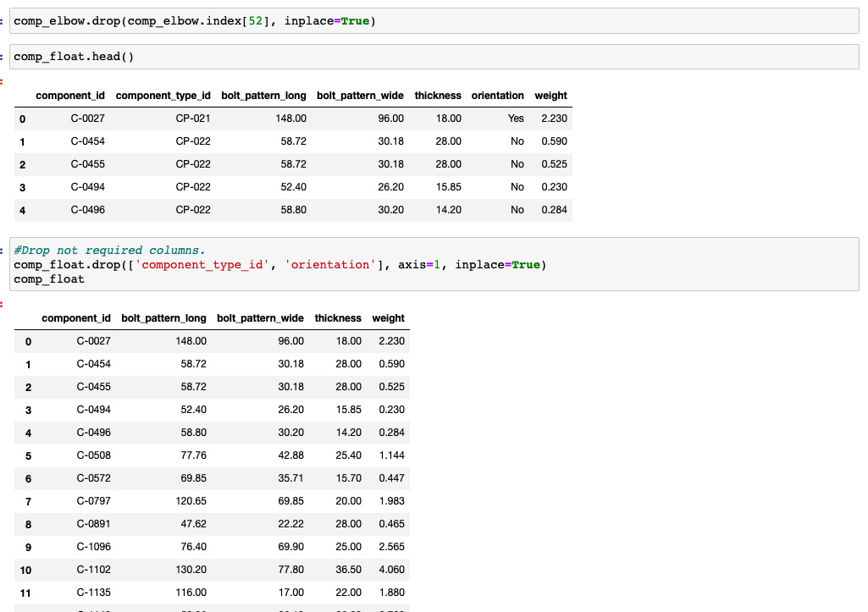Click the 120.65 bolt_pattern_long value
Viewport: 868px width, 612px height.
pos(191,501)
